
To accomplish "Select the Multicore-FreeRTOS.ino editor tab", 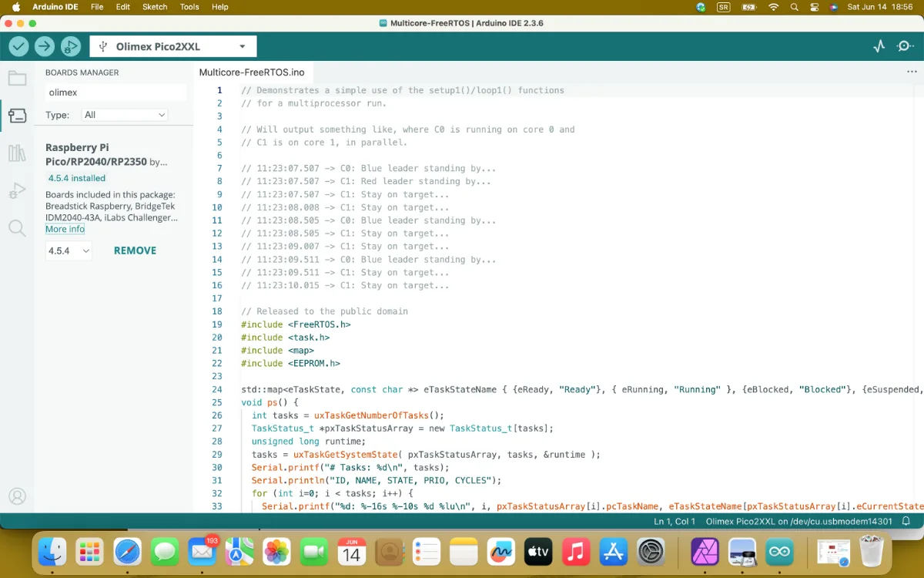I will pos(252,72).
